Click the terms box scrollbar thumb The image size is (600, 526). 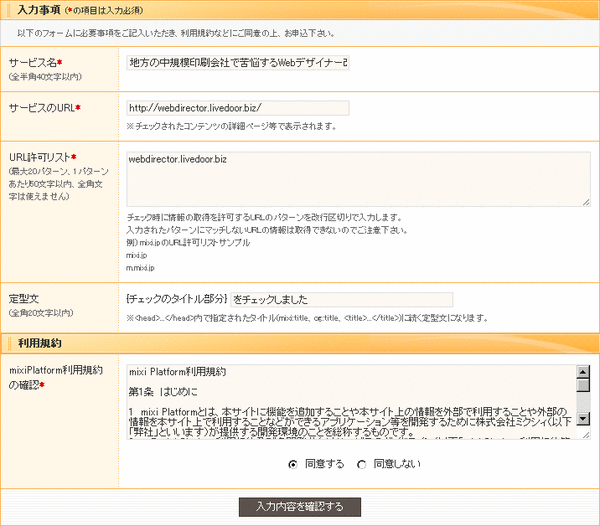click(583, 385)
